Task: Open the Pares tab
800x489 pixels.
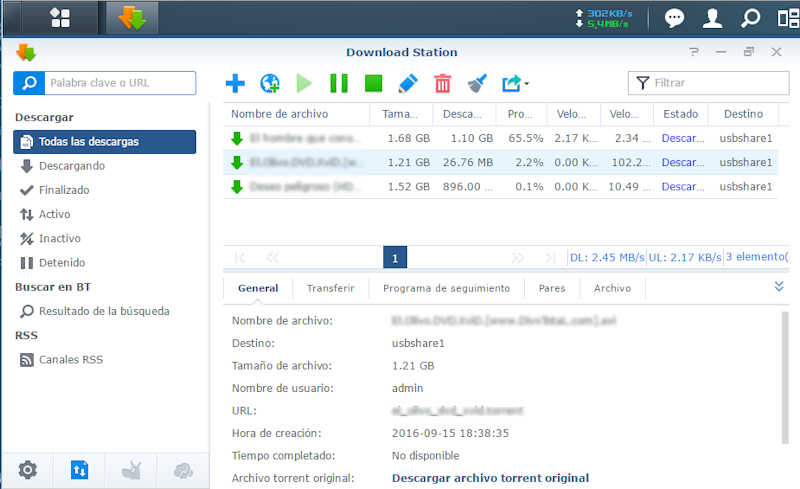Action: pos(552,288)
